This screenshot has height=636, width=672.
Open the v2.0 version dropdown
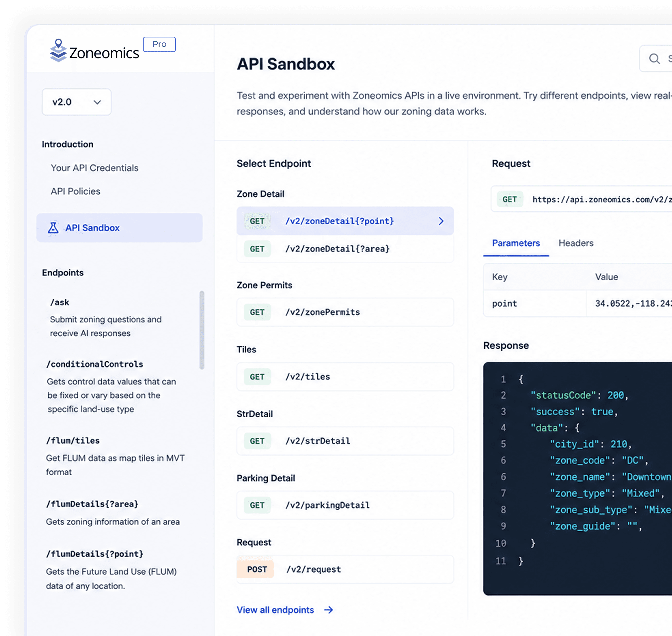pyautogui.click(x=76, y=102)
